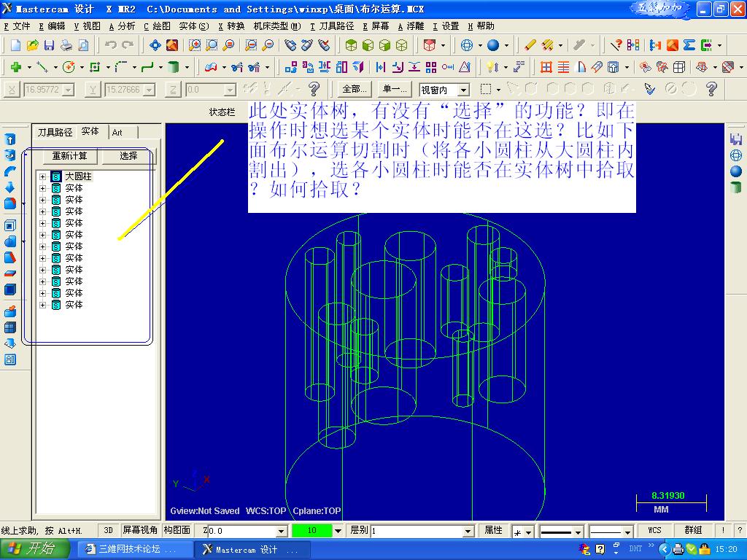Click the verify selection checkmark arrow icon

click(x=649, y=88)
